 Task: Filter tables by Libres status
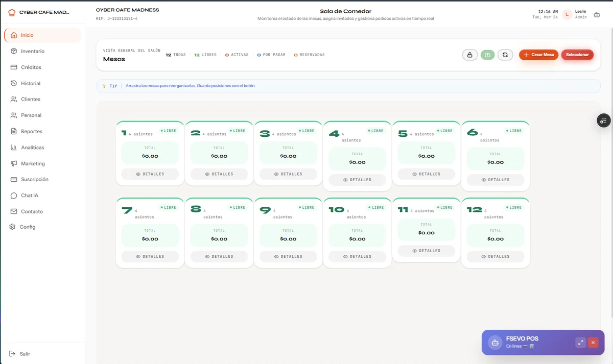point(205,55)
